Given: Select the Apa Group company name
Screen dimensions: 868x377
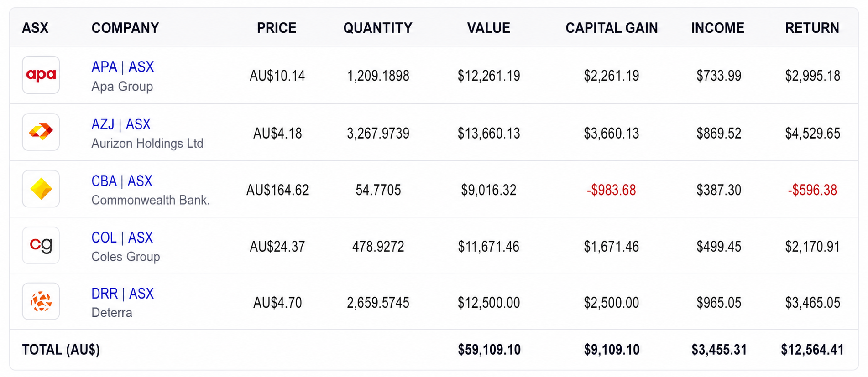Looking at the screenshot, I should tap(122, 87).
